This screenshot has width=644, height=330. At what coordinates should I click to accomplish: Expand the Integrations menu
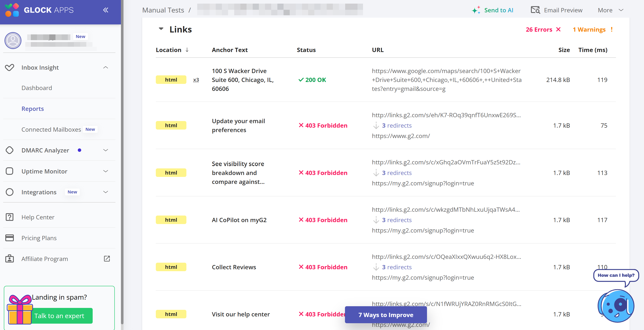coord(105,192)
